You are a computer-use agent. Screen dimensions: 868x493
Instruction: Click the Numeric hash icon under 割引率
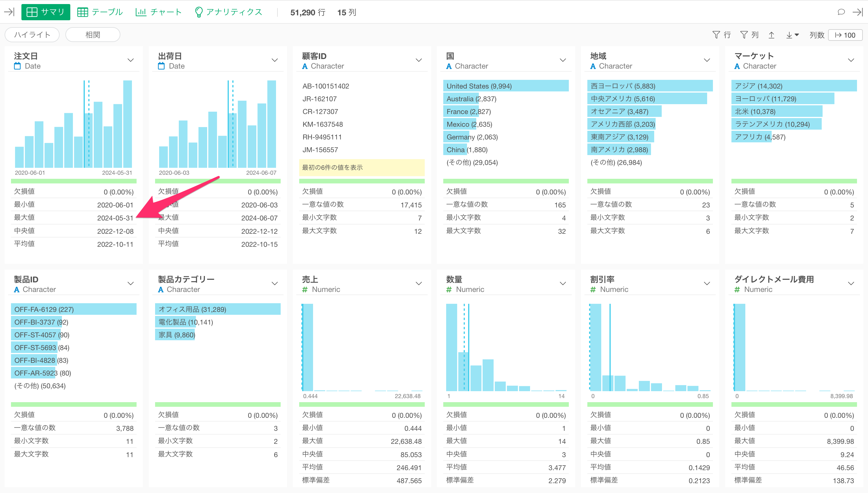(593, 290)
